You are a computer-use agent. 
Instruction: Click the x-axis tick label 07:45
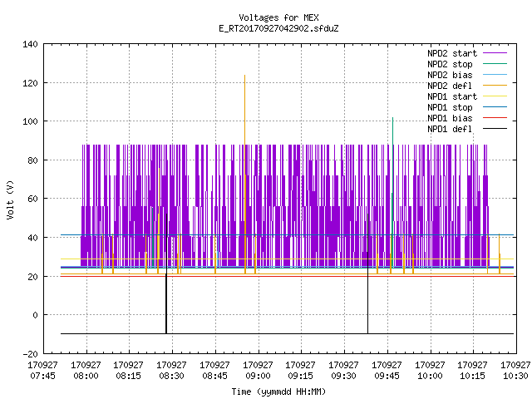42,376
